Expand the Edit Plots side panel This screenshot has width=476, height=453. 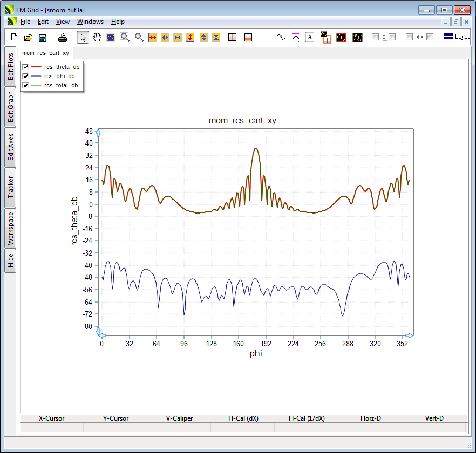[x=10, y=66]
